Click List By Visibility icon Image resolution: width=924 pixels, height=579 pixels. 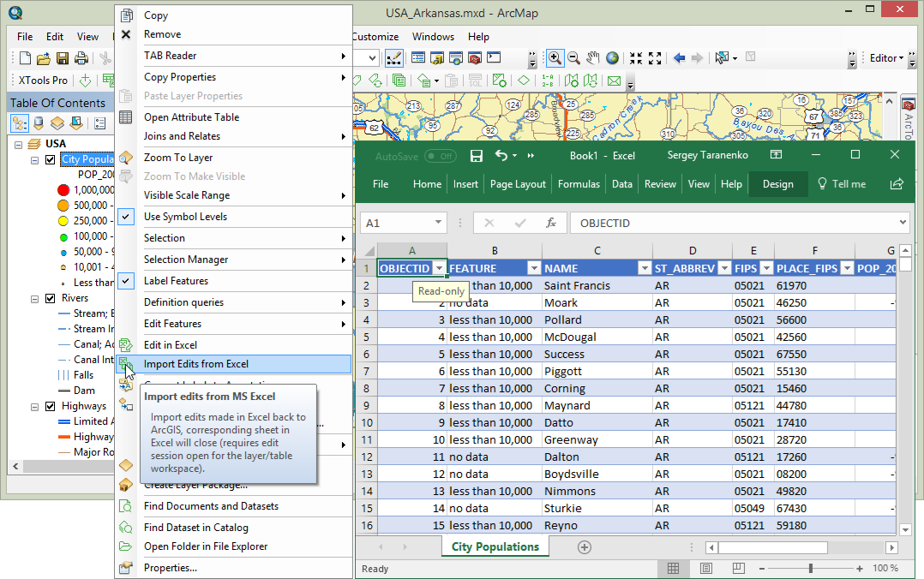pos(57,123)
